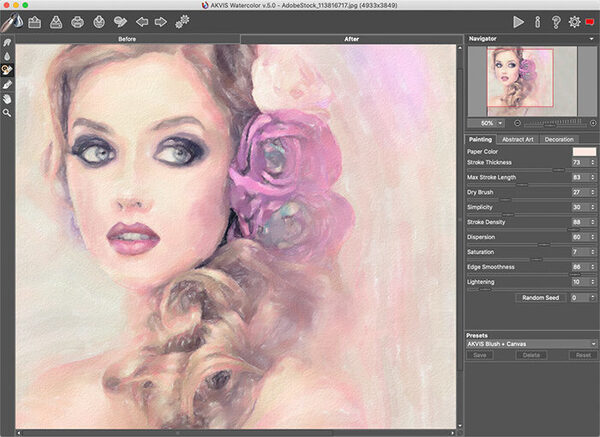Open Preferences with the gear icon
The width and height of the screenshot is (600, 437).
pos(573,20)
